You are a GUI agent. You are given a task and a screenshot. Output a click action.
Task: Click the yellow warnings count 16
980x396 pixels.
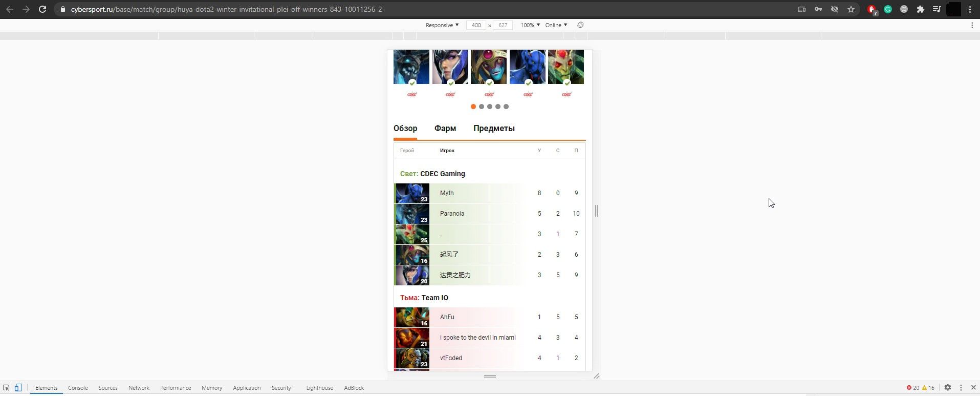click(928, 388)
